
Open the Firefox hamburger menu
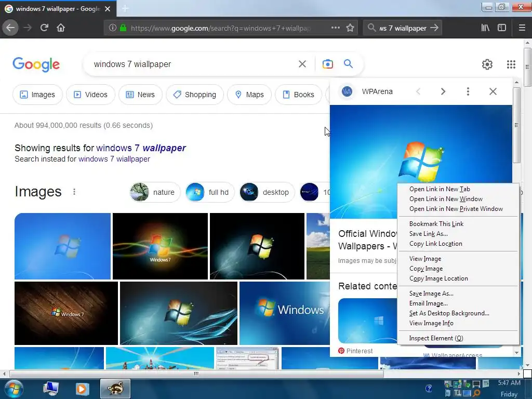tap(522, 28)
